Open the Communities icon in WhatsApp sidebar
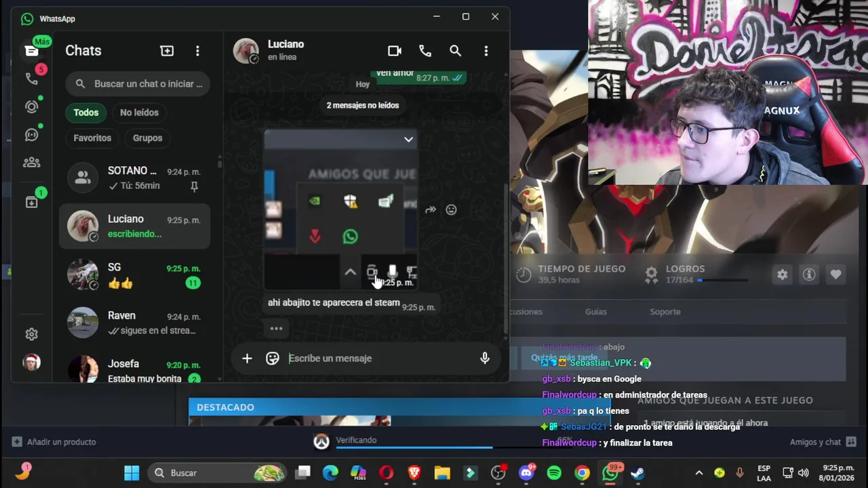The width and height of the screenshot is (868, 488). [x=31, y=163]
